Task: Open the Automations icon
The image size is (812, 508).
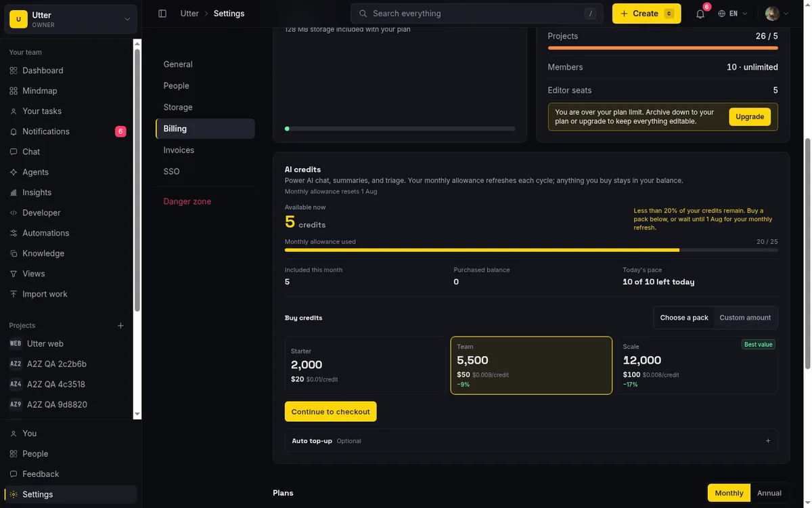Action: 14,233
